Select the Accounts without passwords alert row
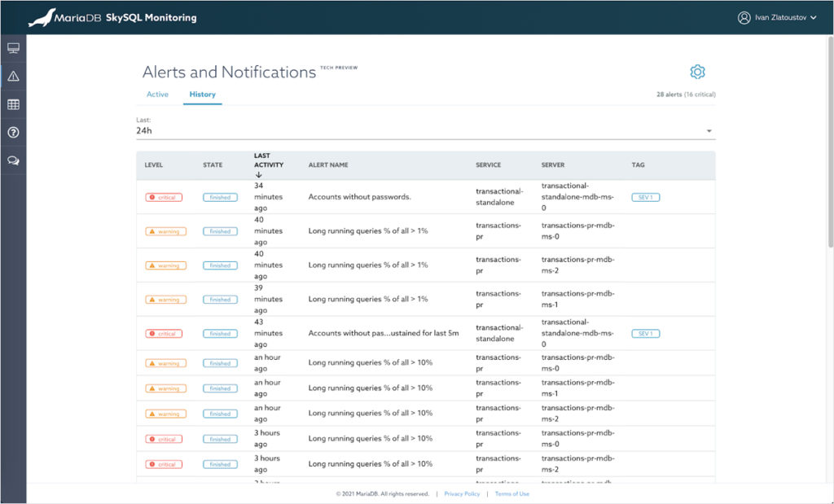This screenshot has height=504, width=834. [359, 197]
